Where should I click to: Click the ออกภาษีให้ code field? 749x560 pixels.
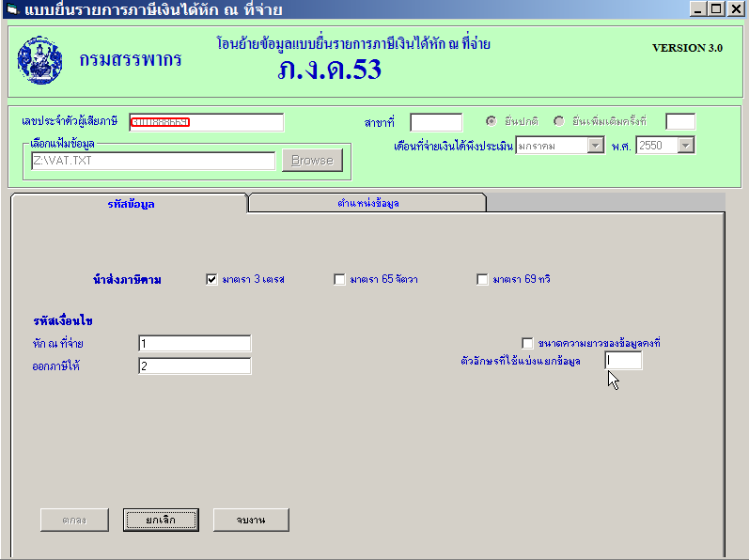195,366
